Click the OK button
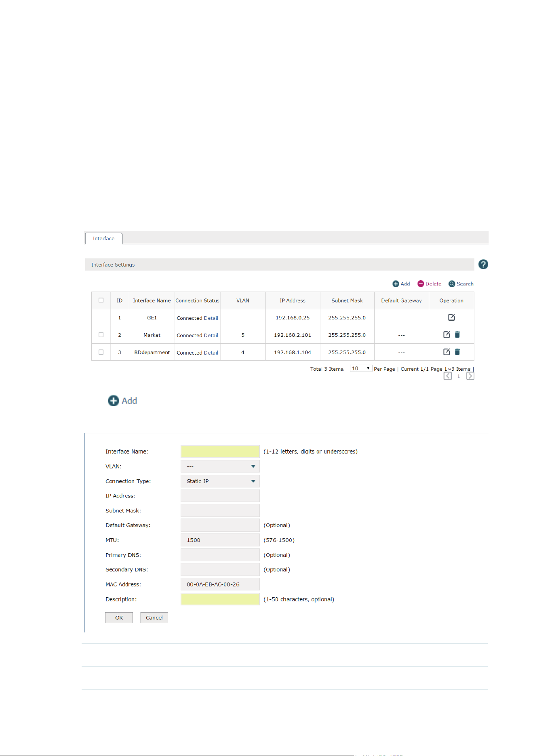Screen dimensions: 535x756 pyautogui.click(x=119, y=617)
